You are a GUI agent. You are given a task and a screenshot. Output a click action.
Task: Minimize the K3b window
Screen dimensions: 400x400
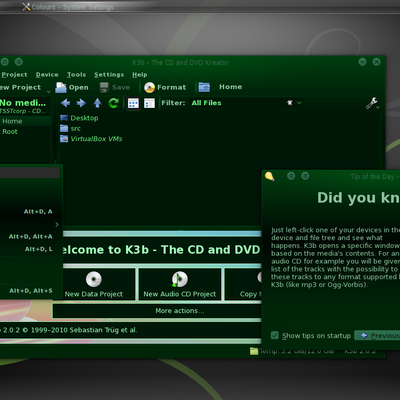tap(362, 62)
